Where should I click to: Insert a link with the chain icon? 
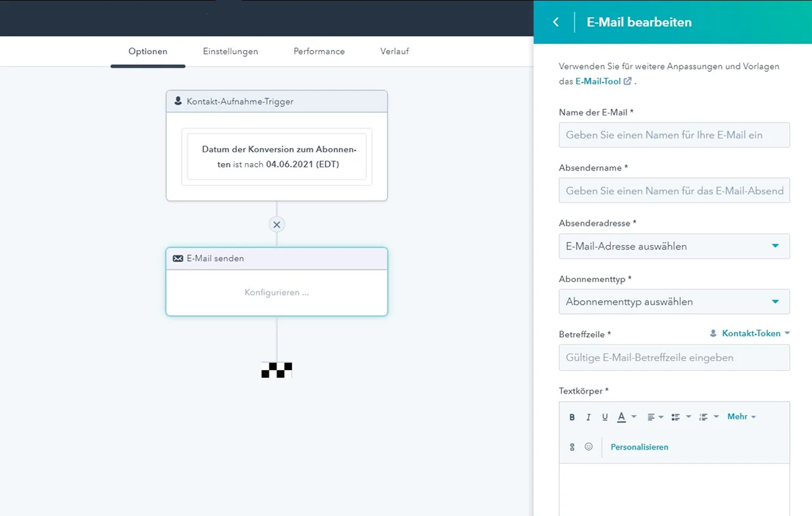pos(572,447)
